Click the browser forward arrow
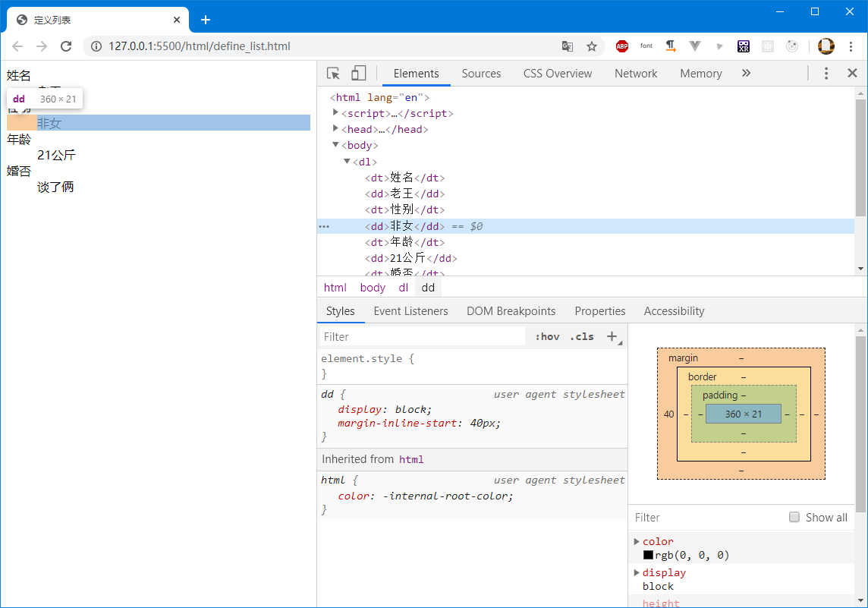This screenshot has width=868, height=608. [x=42, y=46]
